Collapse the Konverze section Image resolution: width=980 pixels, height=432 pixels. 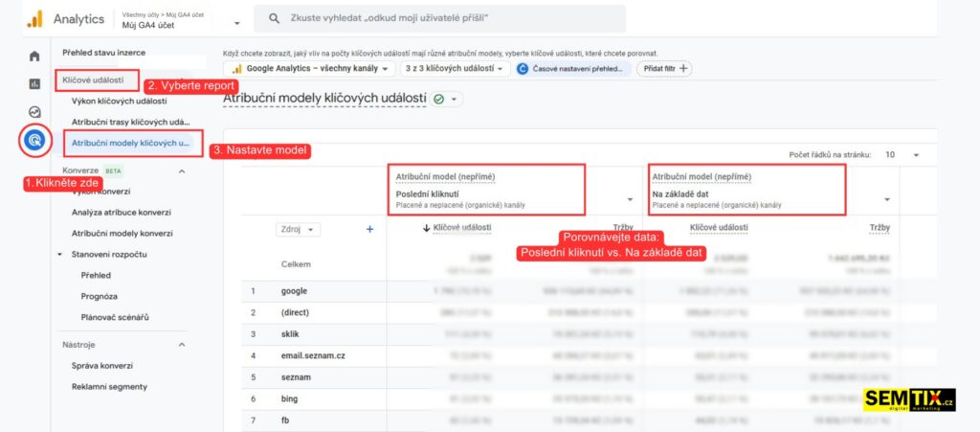[182, 171]
